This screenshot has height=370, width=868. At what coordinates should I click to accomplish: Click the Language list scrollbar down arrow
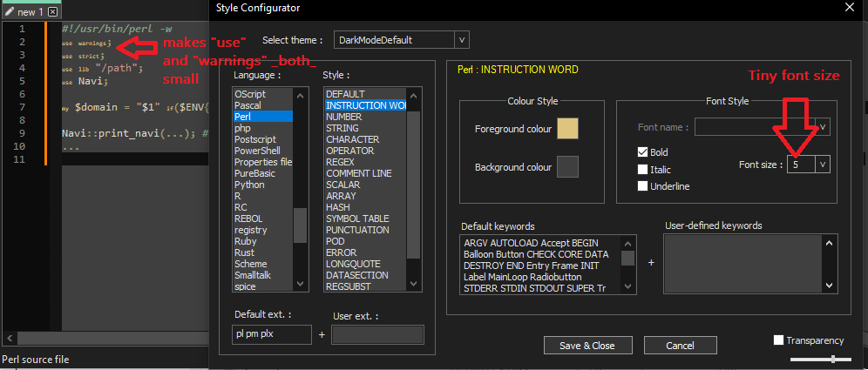click(x=300, y=284)
